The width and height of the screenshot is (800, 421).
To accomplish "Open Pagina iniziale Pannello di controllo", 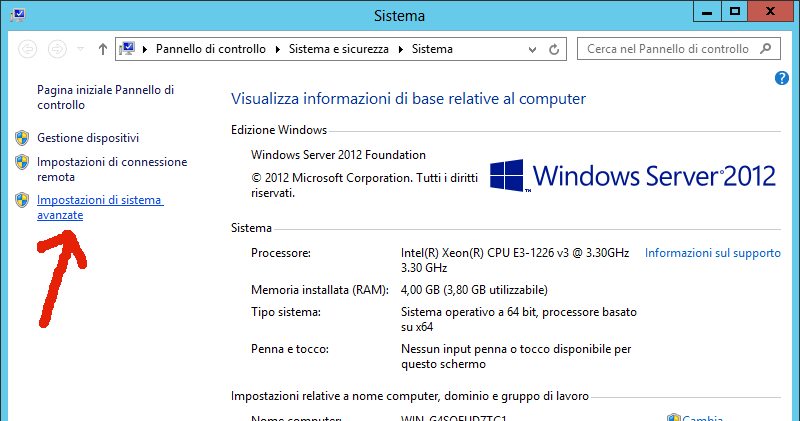I will (x=106, y=97).
